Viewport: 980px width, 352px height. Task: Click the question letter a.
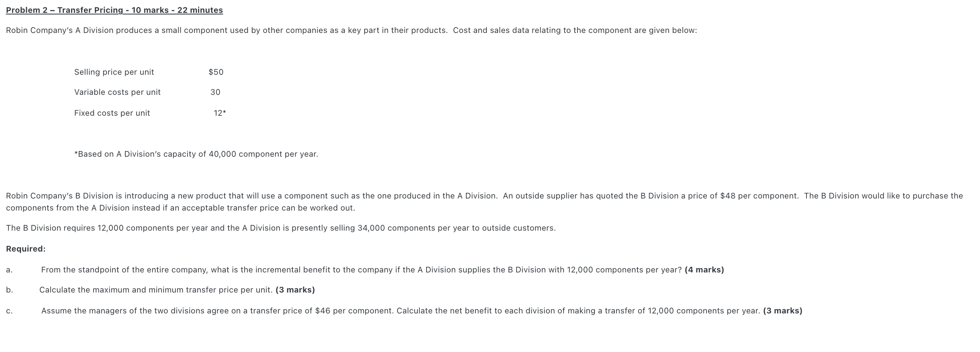click(9, 270)
